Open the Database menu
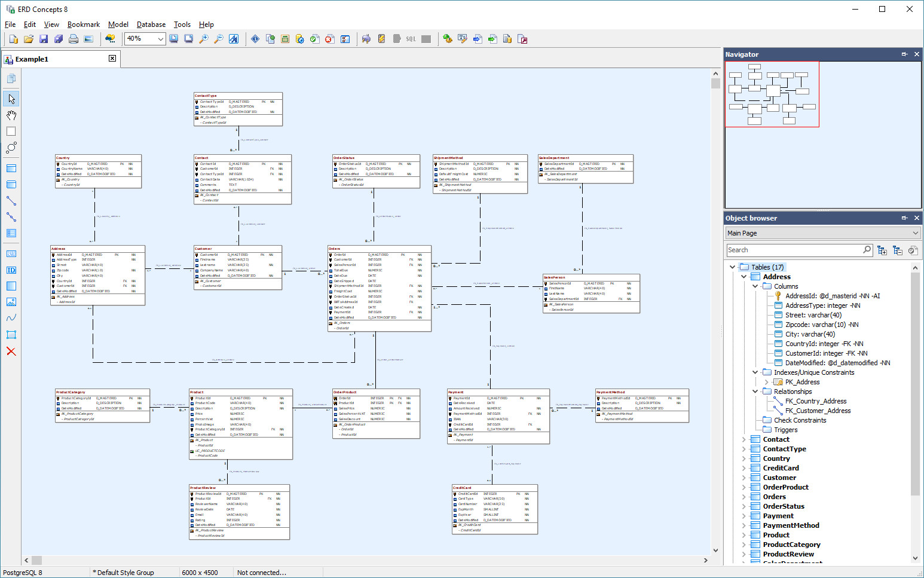This screenshot has width=924, height=578. point(151,25)
